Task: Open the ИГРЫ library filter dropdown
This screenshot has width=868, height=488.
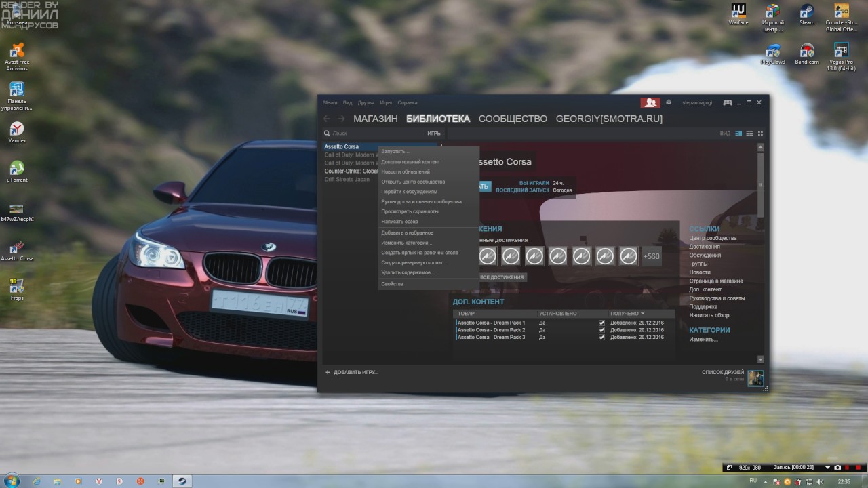Action: [434, 134]
